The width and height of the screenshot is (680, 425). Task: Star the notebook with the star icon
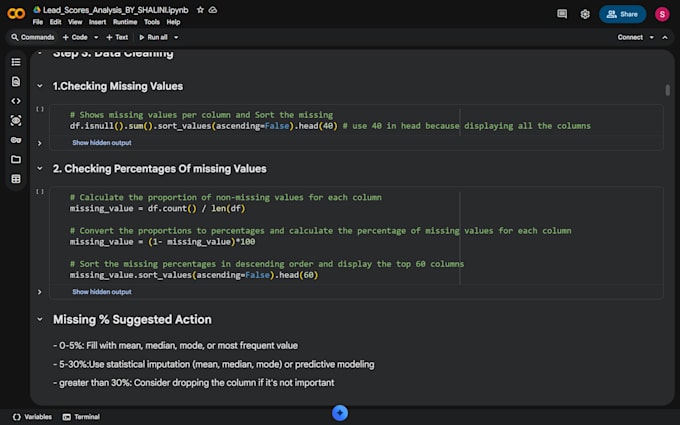click(200, 10)
